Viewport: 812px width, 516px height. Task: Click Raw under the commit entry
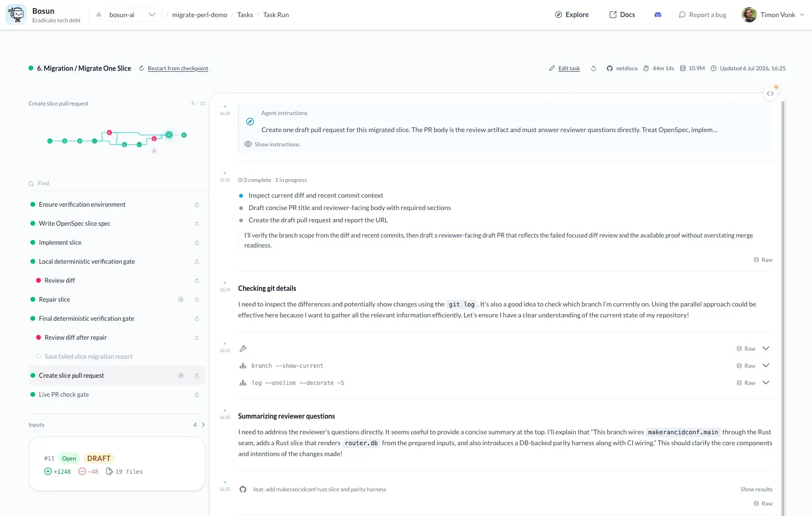(763, 504)
